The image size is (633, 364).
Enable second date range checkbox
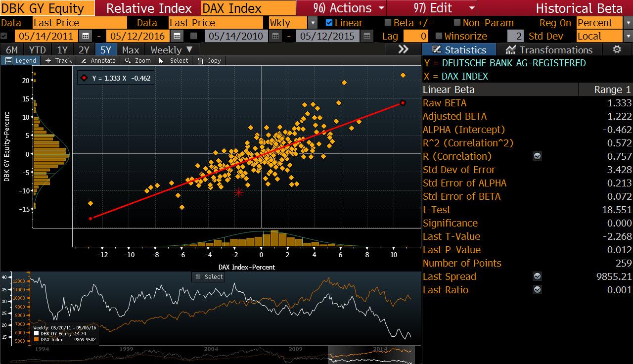pos(194,36)
